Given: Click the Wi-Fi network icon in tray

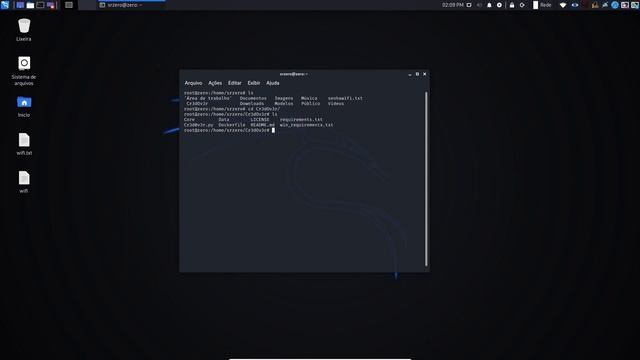Looking at the screenshot, I should (563, 5).
